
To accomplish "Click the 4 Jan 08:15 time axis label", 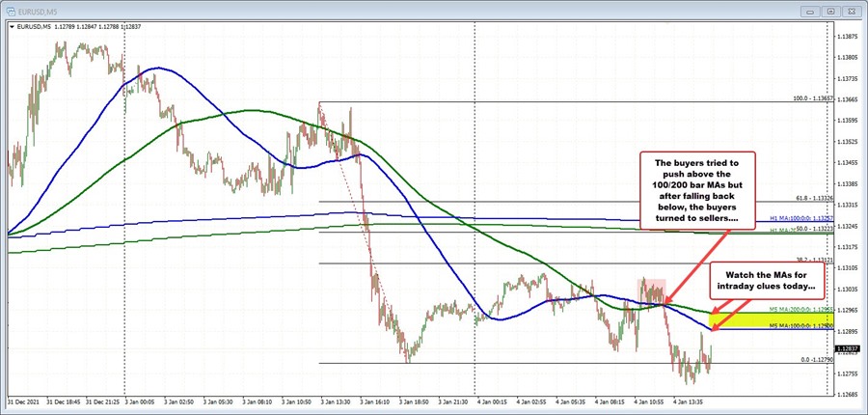I will tap(610, 404).
